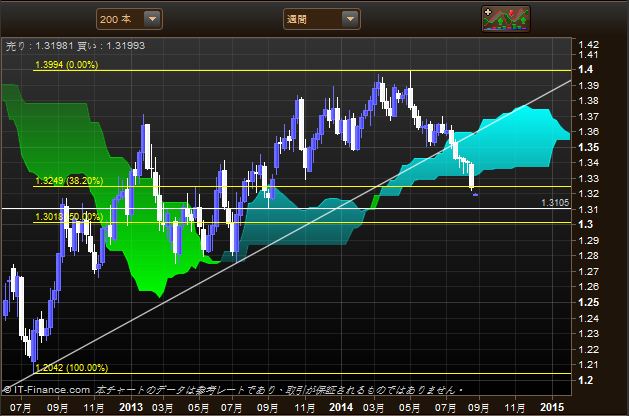Click the 1.35 price axis label
The height and width of the screenshot is (416, 629).
[x=588, y=147]
